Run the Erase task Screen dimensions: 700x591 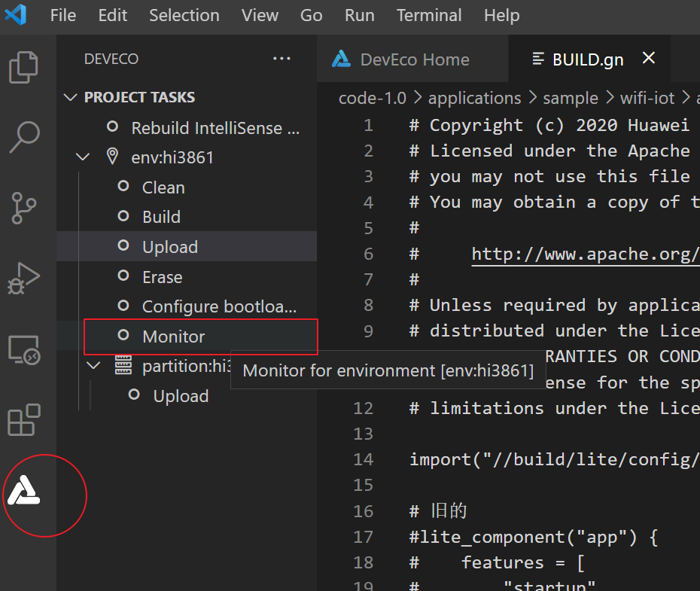click(x=162, y=277)
